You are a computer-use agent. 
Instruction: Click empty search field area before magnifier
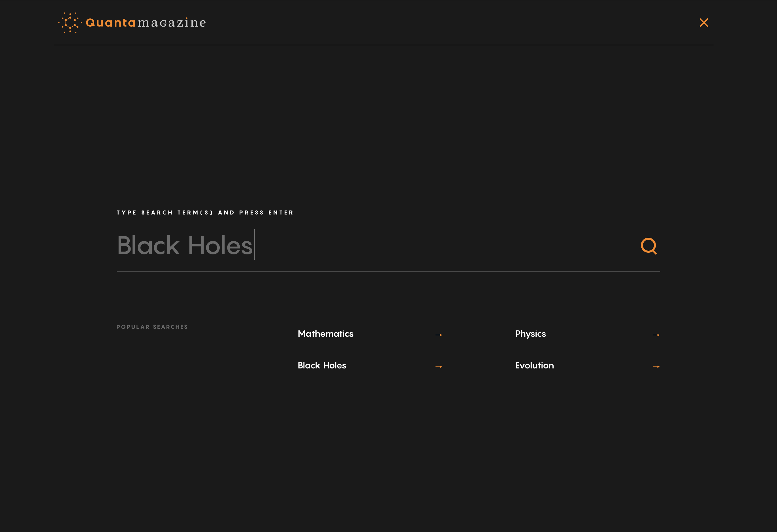tap(501, 246)
